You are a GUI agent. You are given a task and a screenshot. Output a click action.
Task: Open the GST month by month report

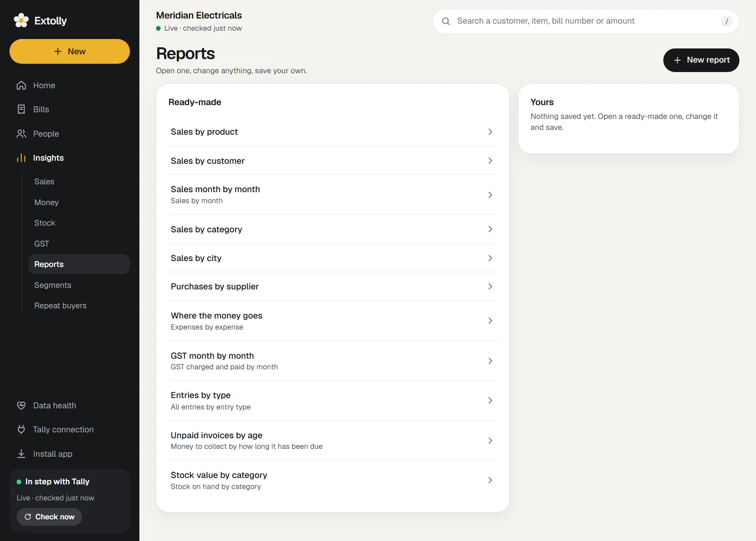[x=333, y=361]
